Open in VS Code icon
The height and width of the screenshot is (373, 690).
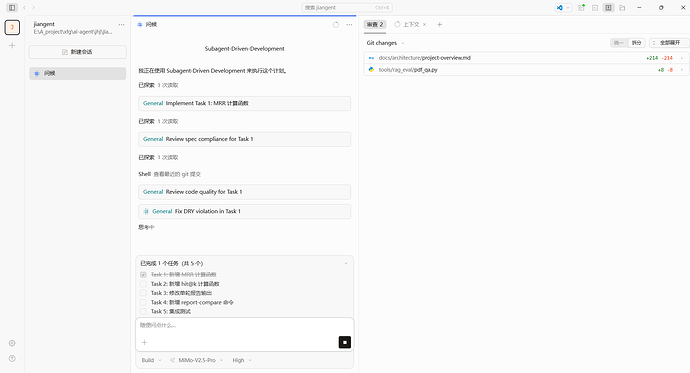pyautogui.click(x=560, y=7)
